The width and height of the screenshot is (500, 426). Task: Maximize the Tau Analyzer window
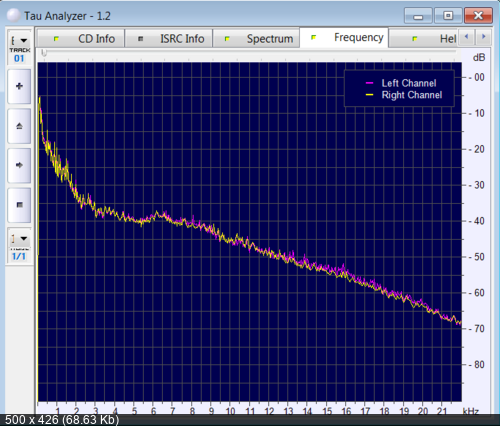click(448, 16)
